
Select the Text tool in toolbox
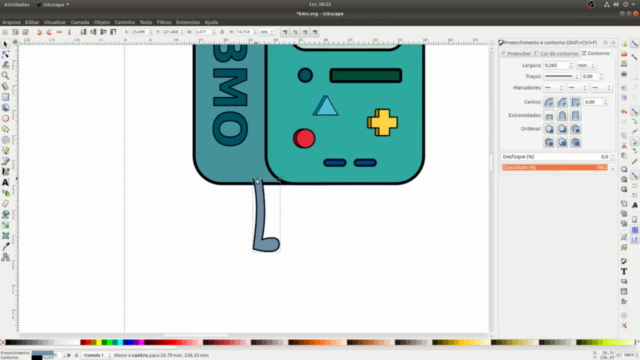pos(5,182)
